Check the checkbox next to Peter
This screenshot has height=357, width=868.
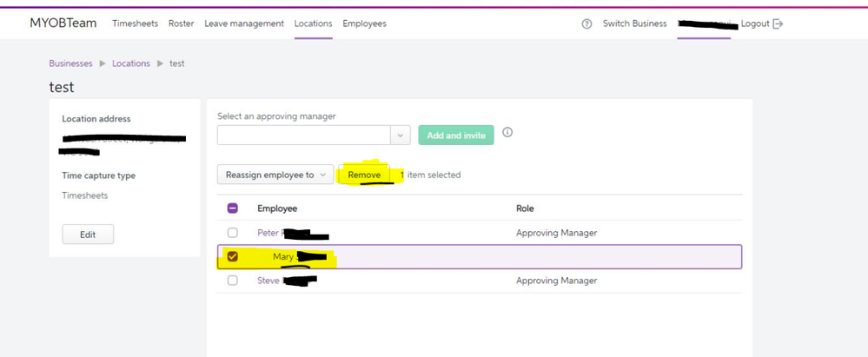point(232,233)
